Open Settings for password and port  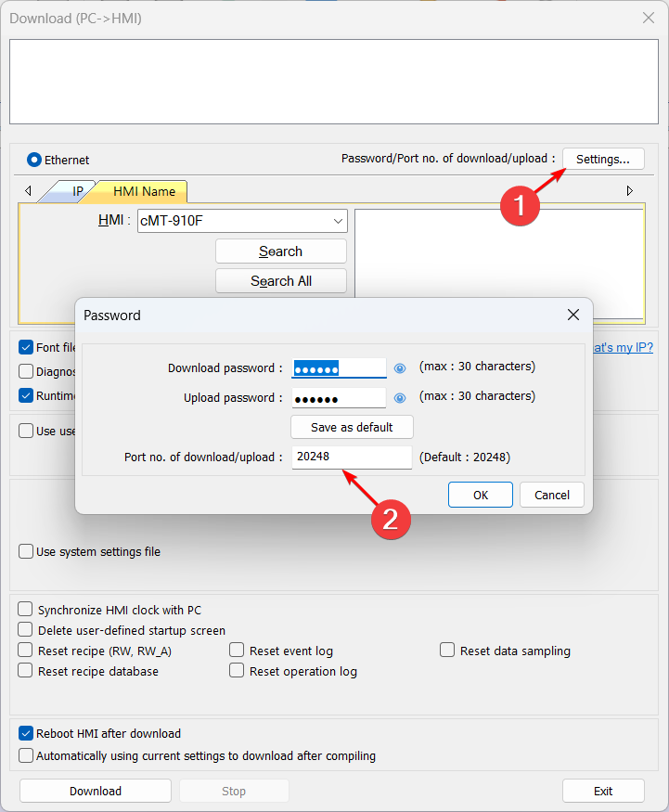602,159
